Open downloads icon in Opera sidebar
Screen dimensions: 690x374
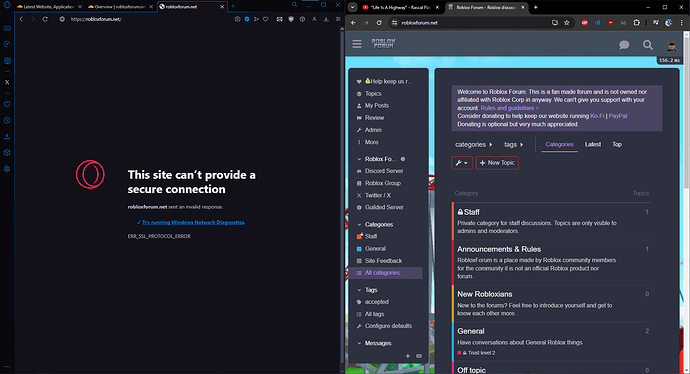[7, 136]
